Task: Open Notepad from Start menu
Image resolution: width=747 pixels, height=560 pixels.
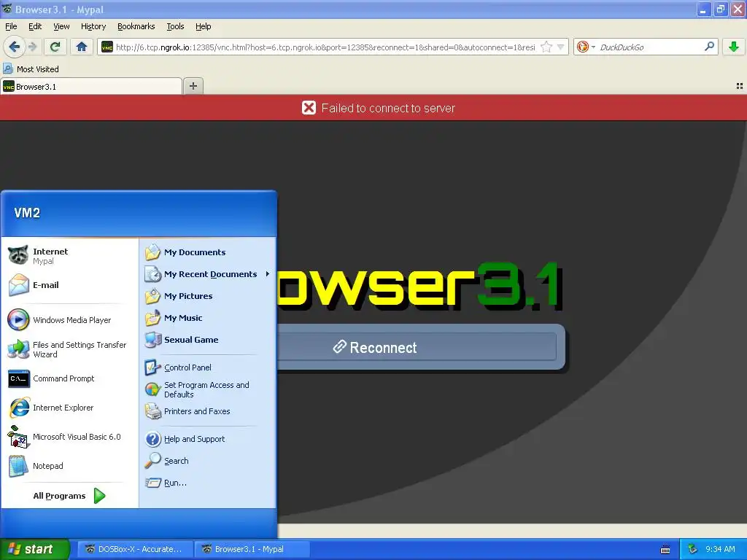Action: tap(71, 466)
